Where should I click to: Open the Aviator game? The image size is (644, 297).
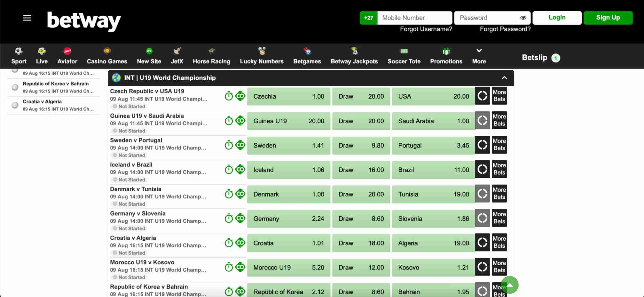coord(67,56)
